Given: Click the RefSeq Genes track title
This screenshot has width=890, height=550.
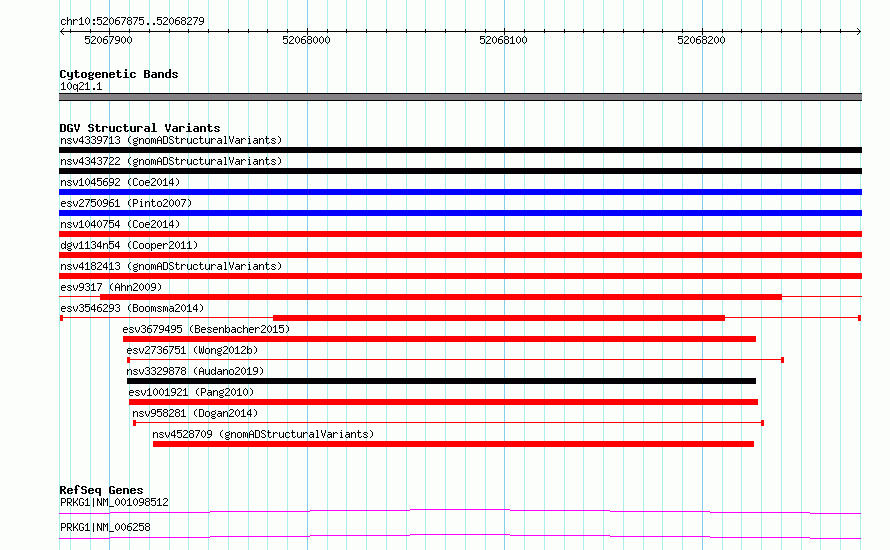Looking at the screenshot, I should click(101, 490).
